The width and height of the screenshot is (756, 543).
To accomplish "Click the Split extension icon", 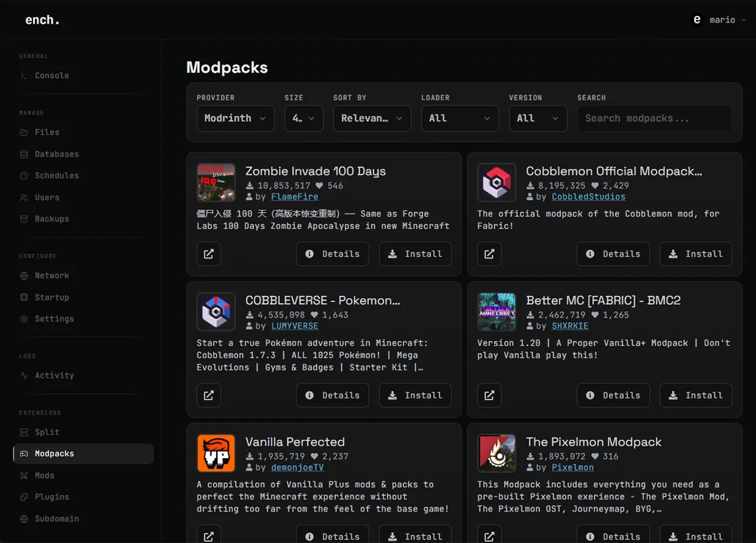I will click(x=24, y=432).
